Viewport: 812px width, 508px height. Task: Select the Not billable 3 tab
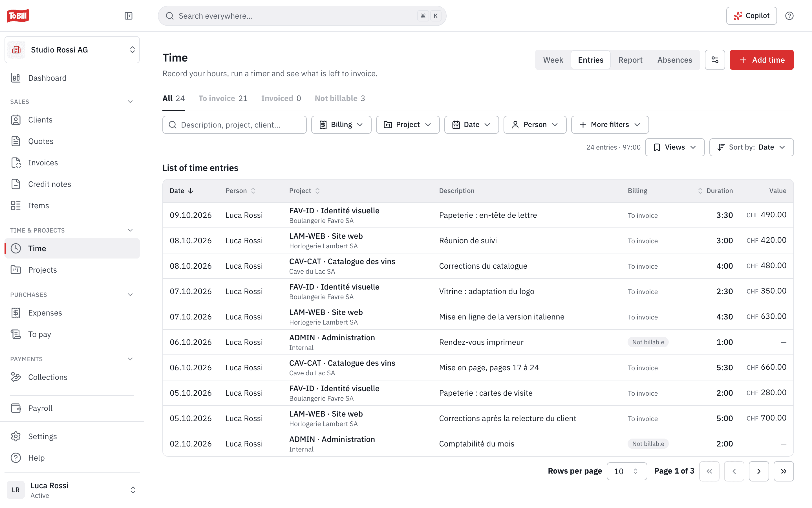click(339, 98)
